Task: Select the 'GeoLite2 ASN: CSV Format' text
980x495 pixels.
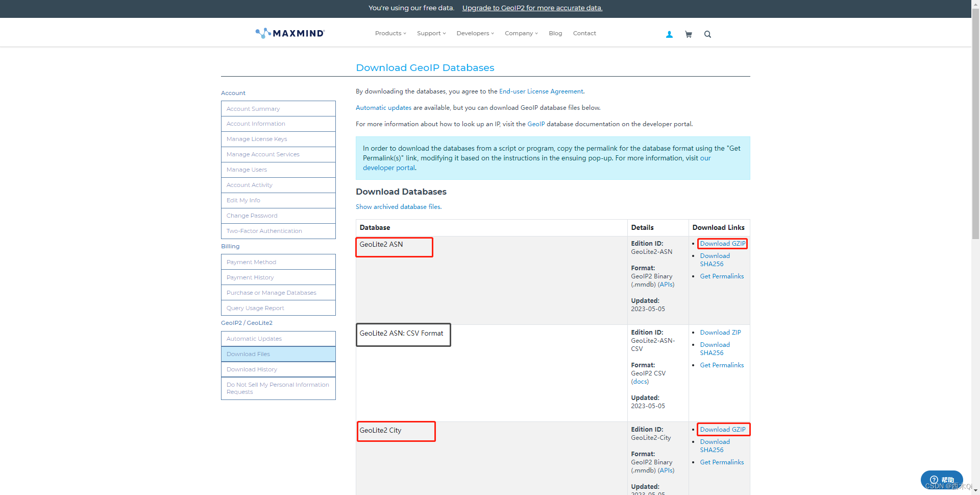Action: click(x=401, y=333)
